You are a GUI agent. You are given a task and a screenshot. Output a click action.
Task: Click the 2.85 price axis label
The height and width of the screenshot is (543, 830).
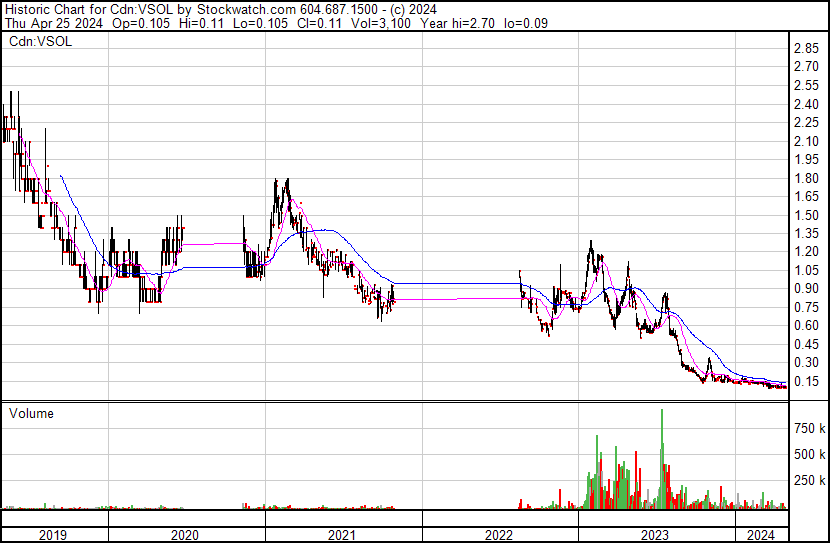(x=806, y=49)
